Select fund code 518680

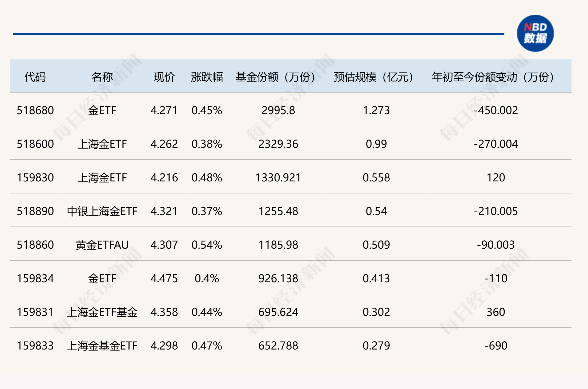coord(35,110)
